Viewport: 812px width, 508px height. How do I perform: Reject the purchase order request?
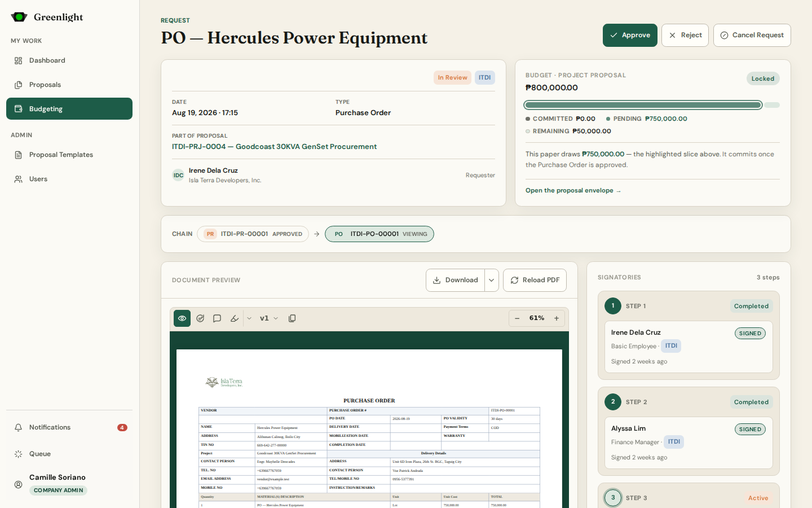tap(685, 35)
